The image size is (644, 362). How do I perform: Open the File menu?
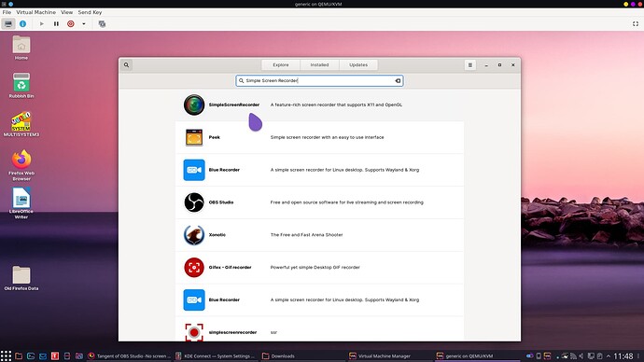[x=7, y=12]
